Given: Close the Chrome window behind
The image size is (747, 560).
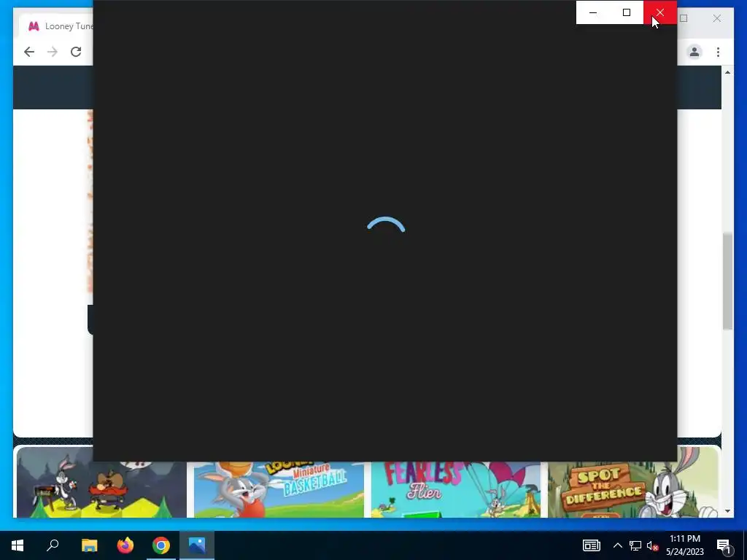Looking at the screenshot, I should click(x=716, y=18).
